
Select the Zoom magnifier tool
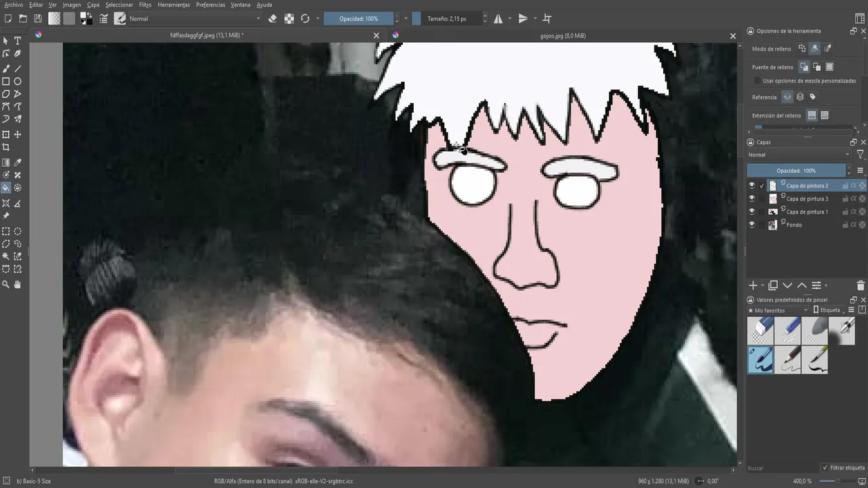click(6, 284)
